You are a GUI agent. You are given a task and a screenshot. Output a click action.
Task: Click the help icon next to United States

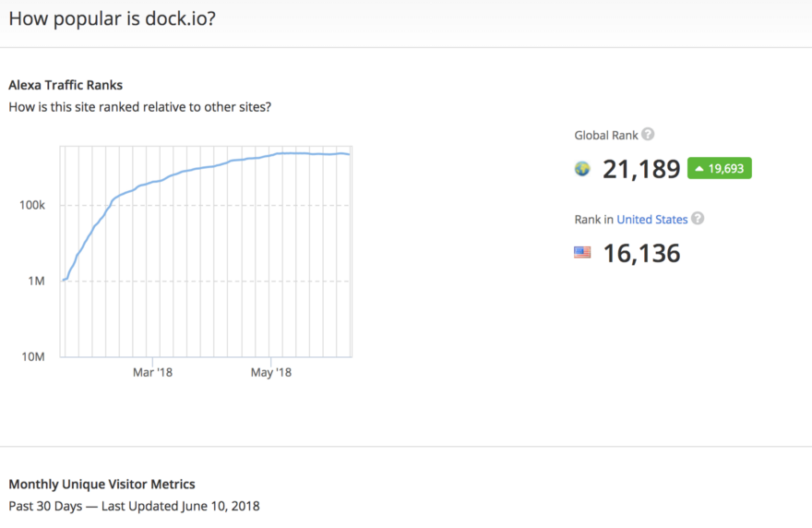point(698,219)
